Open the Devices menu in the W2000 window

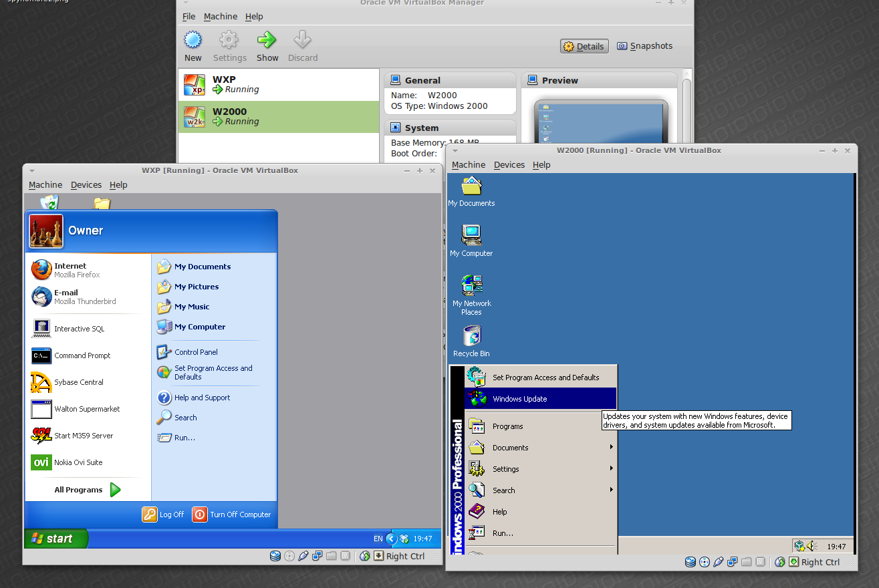pyautogui.click(x=509, y=165)
